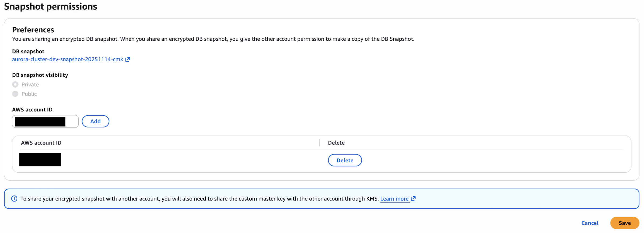
Task: Click the info icon in the KMS notice
Action: click(x=14, y=199)
